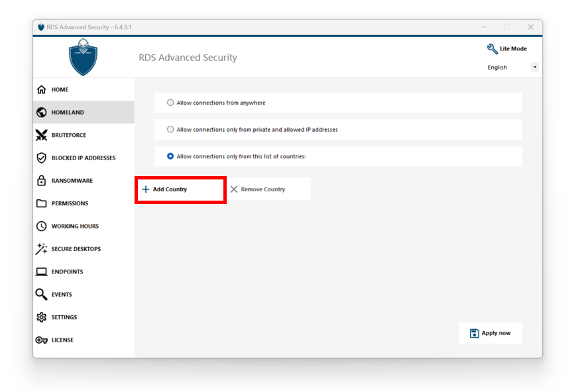Click the title bar text RDS Advanced Security 6.4.3.1
Viewport: 578px width, 392px height.
coord(89,27)
